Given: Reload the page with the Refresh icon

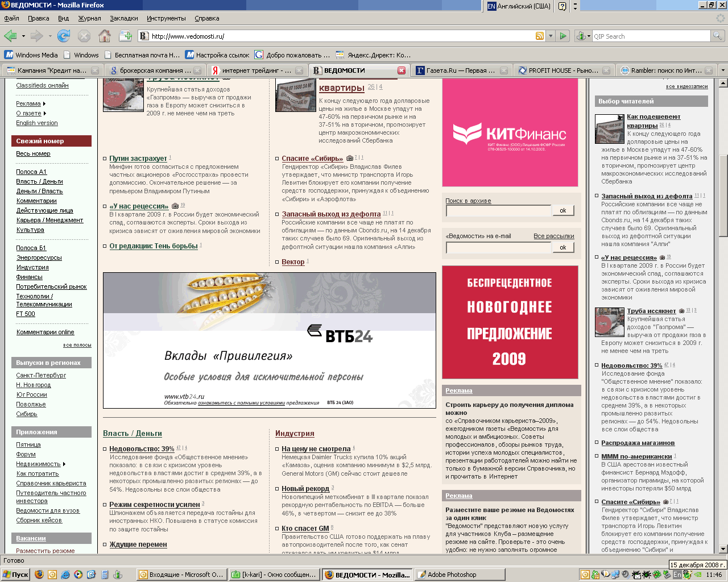Looking at the screenshot, I should pos(64,36).
